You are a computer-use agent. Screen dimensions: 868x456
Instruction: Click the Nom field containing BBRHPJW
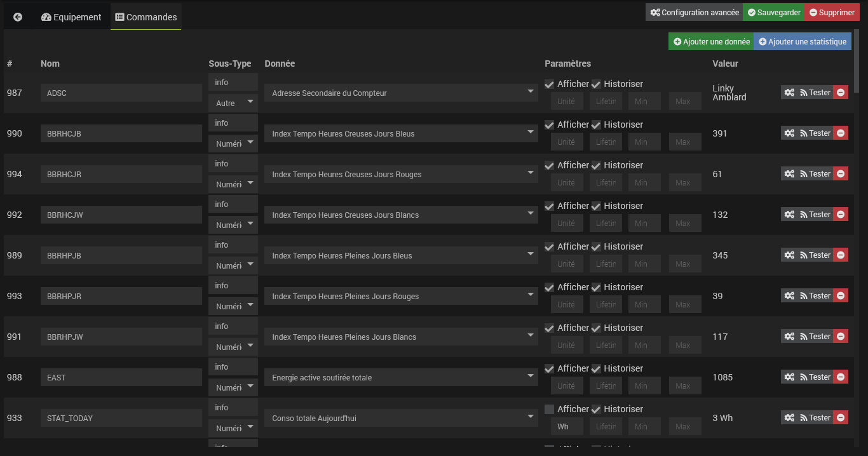coord(121,337)
